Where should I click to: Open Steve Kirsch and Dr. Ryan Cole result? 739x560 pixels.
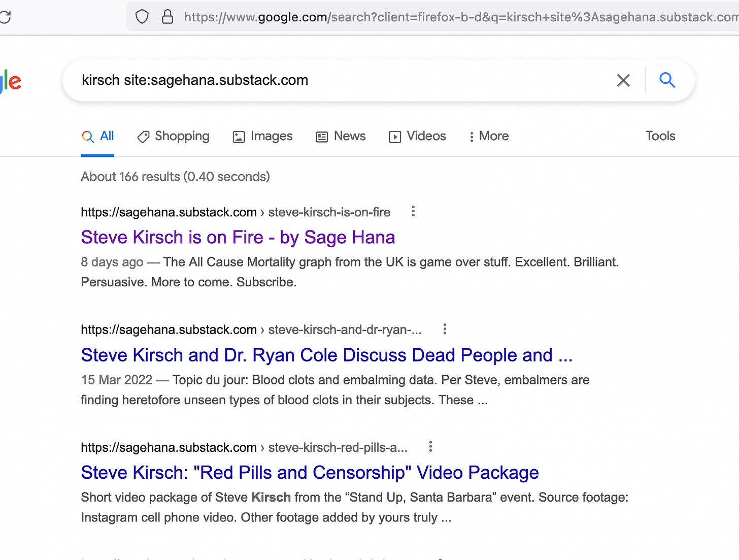pos(327,355)
